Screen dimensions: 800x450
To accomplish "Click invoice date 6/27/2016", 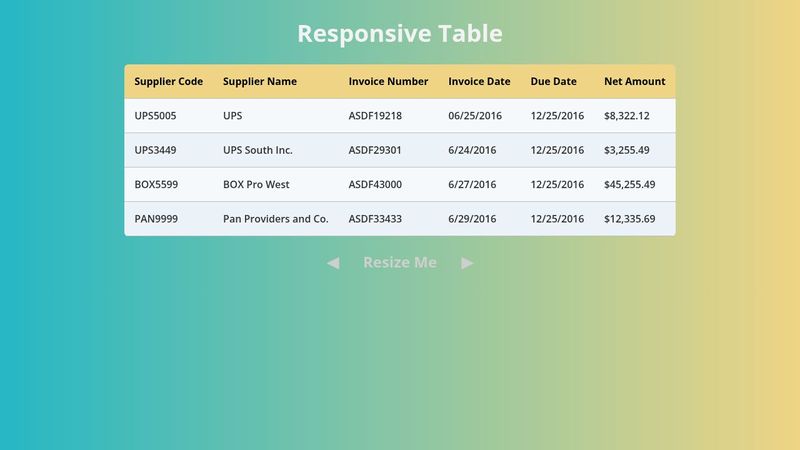I will tap(472, 184).
